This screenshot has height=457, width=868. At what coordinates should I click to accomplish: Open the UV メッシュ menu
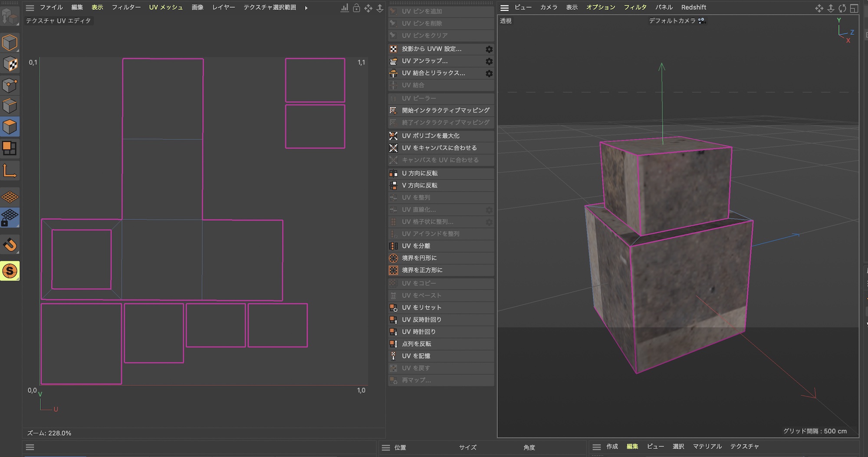point(166,7)
